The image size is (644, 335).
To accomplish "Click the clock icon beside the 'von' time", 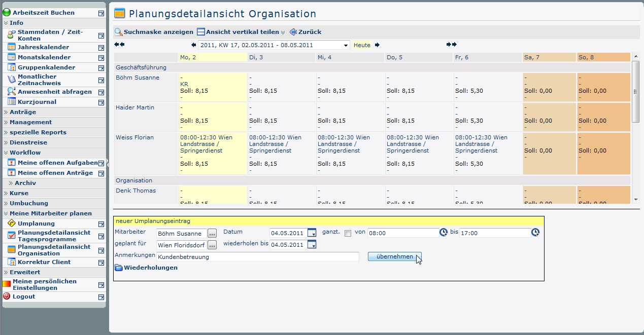I will coord(444,232).
